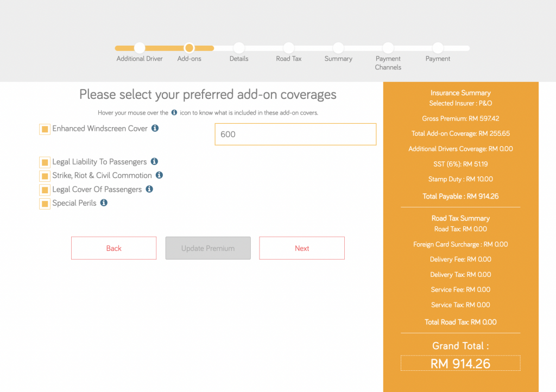Screen dimensions: 556x392
Task: Proceed with the Next button
Action: pyautogui.click(x=302, y=248)
